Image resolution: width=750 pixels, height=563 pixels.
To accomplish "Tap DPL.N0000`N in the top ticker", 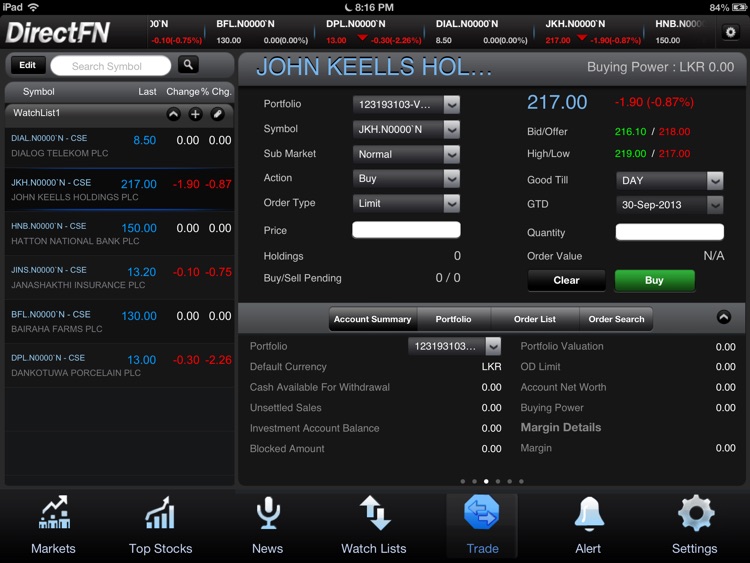I will click(373, 32).
